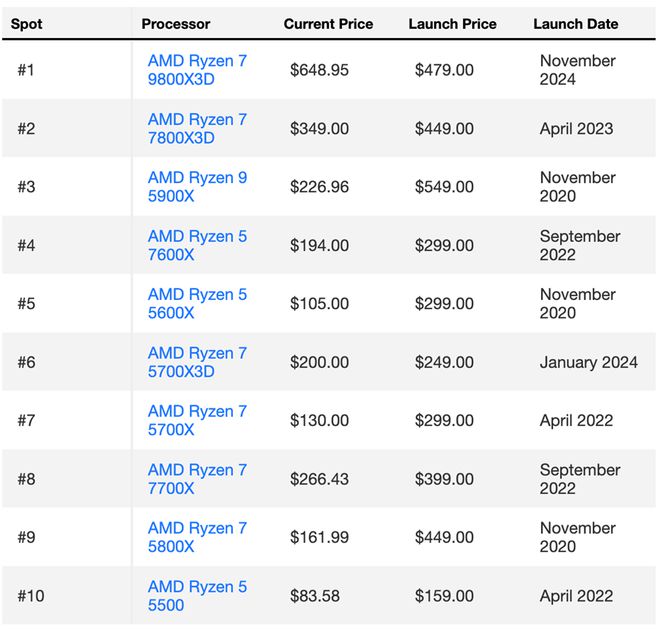The width and height of the screenshot is (660, 639).
Task: Follow the AMD Ryzen 9 5900X link
Action: click(x=197, y=186)
